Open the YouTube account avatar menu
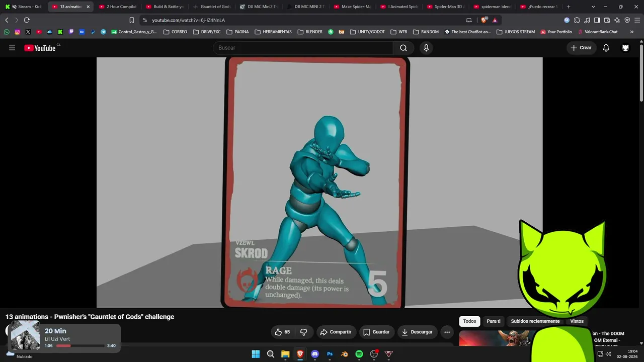The image size is (644, 362). 625,48
